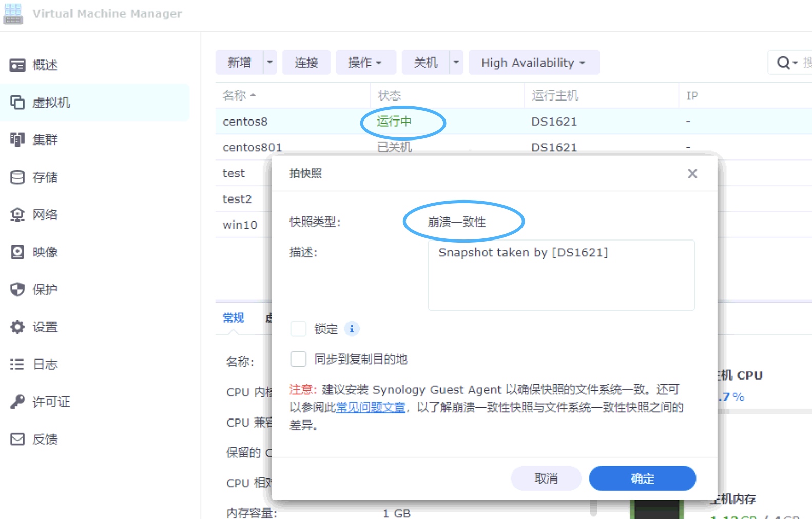Open the High Availability dropdown
Screen dimensions: 812x519
534,63
